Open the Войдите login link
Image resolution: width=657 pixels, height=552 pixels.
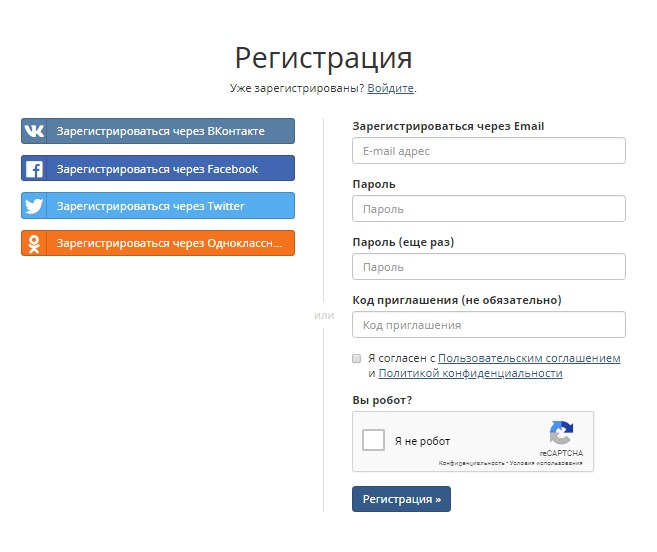(391, 88)
